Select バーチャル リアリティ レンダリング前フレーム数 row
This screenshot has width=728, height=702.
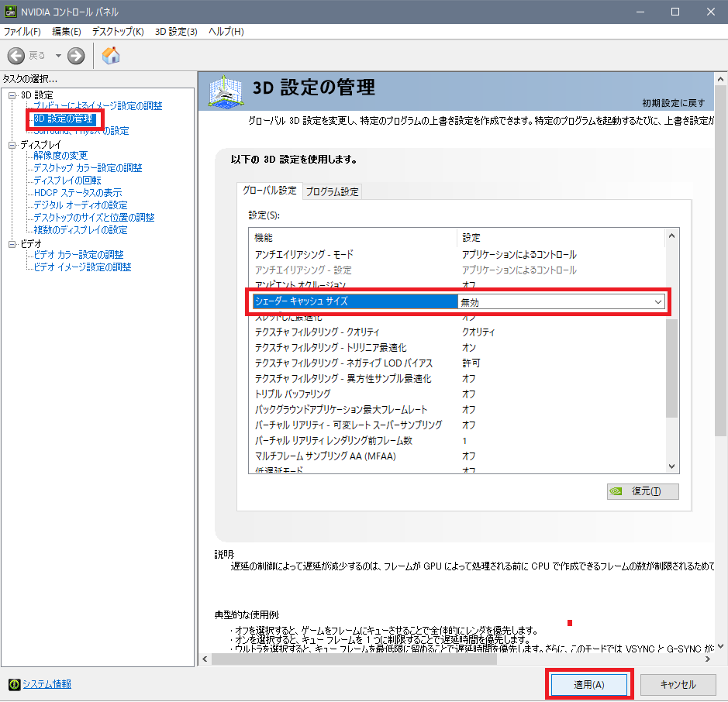457,441
